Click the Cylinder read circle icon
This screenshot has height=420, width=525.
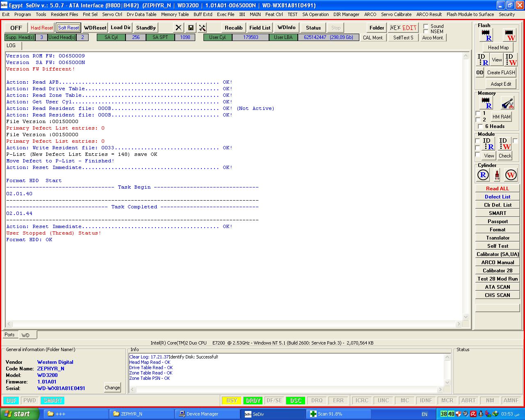(483, 175)
